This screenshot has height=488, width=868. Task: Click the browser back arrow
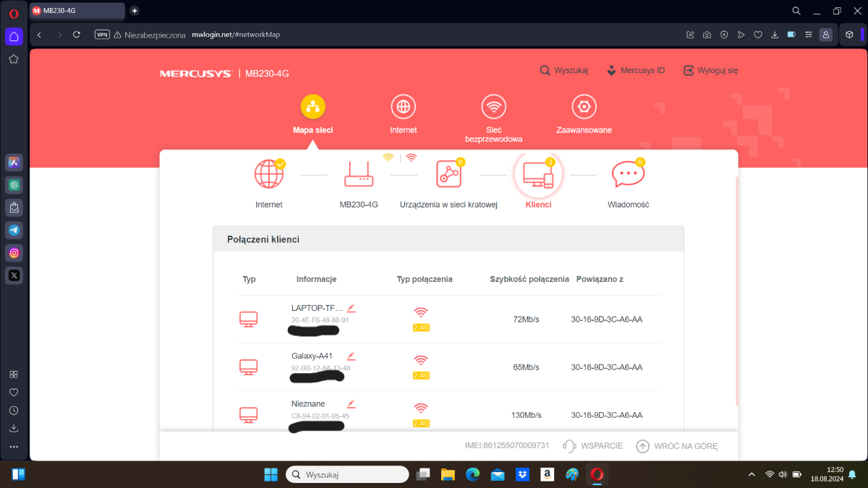40,35
